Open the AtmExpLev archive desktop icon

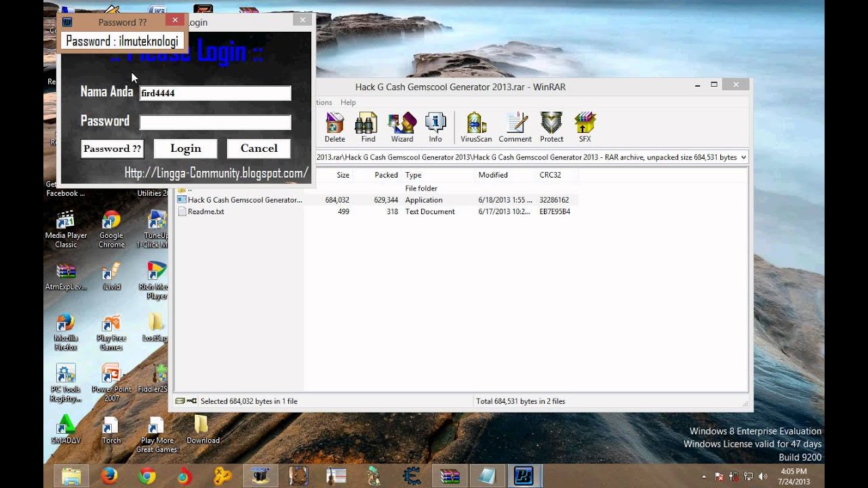(x=66, y=276)
